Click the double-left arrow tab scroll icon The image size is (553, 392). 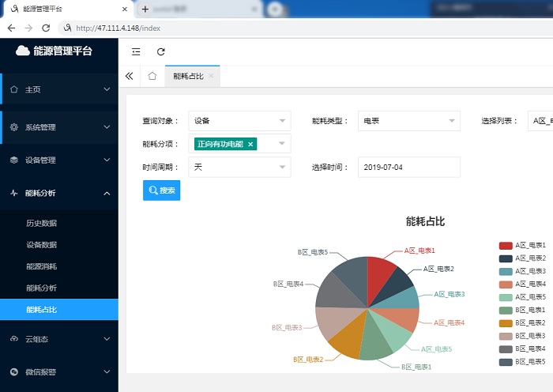click(130, 76)
